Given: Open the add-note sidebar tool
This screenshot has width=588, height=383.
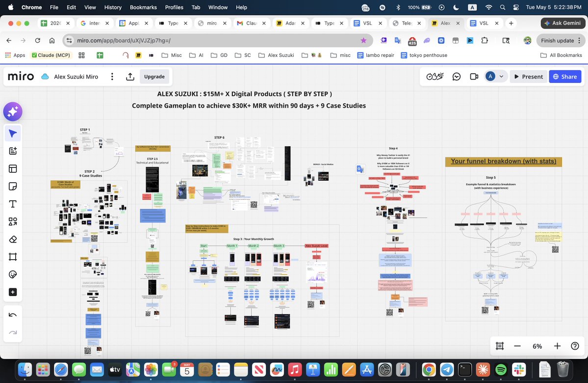Looking at the screenshot, I should (13, 151).
